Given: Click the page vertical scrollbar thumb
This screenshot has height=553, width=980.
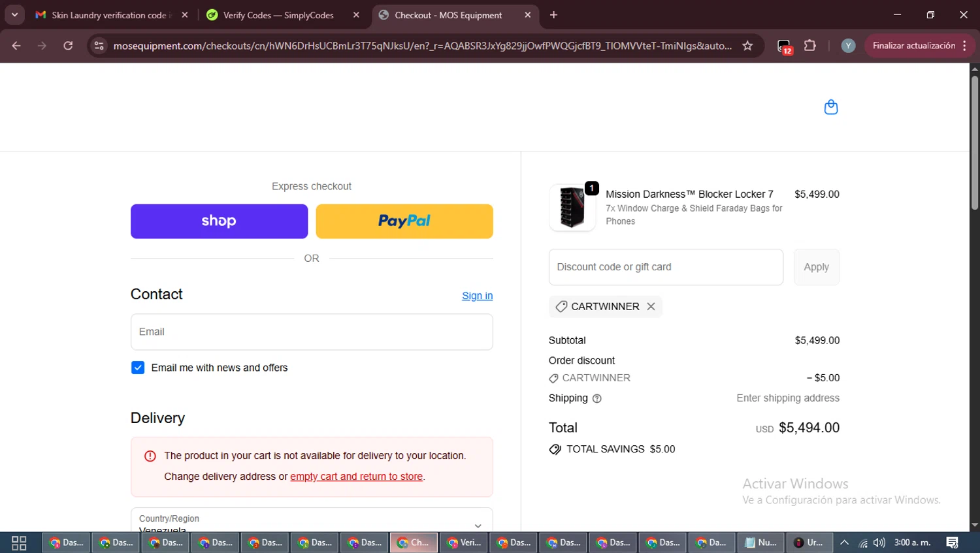Looking at the screenshot, I should (974, 142).
